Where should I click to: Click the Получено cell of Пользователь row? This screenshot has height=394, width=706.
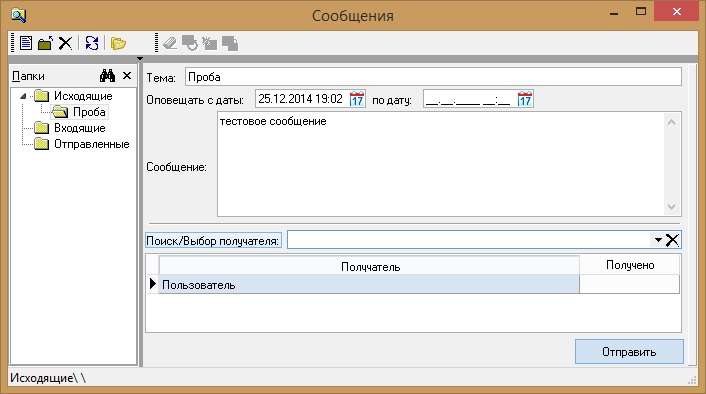[629, 285]
